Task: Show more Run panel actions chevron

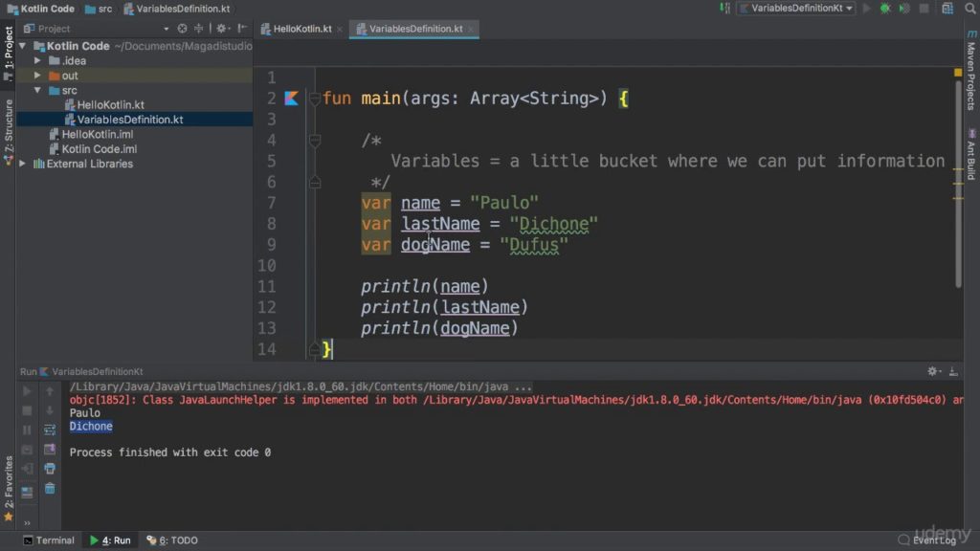Action: 27,523
